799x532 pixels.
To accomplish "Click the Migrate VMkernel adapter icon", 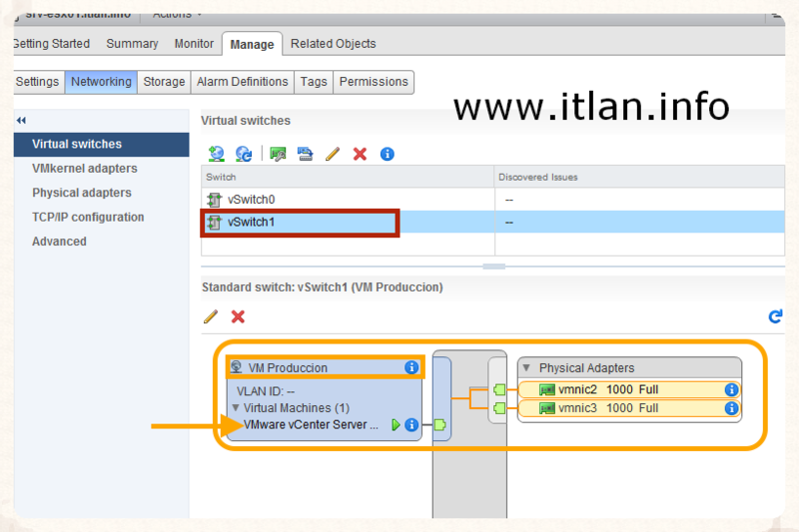I will [306, 154].
